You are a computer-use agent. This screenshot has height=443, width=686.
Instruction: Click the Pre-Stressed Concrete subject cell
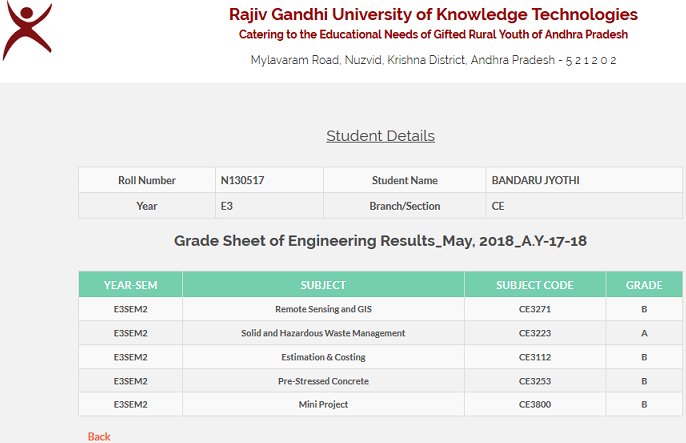point(323,381)
